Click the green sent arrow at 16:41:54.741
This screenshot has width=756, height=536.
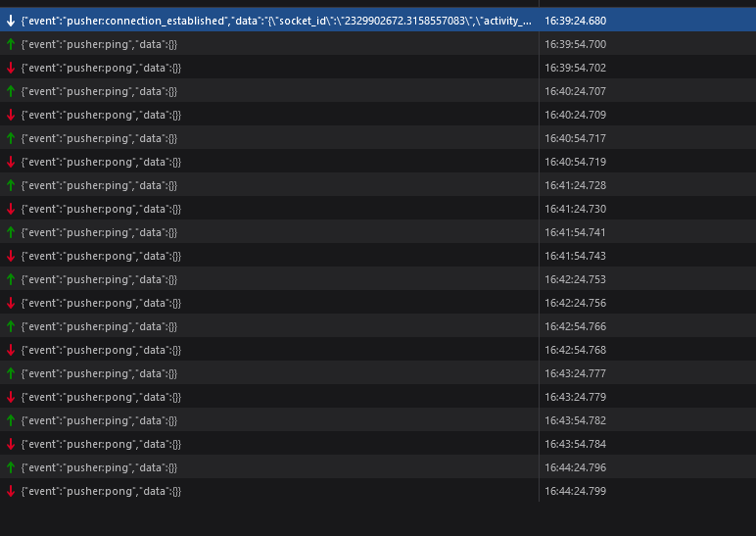pyautogui.click(x=11, y=232)
